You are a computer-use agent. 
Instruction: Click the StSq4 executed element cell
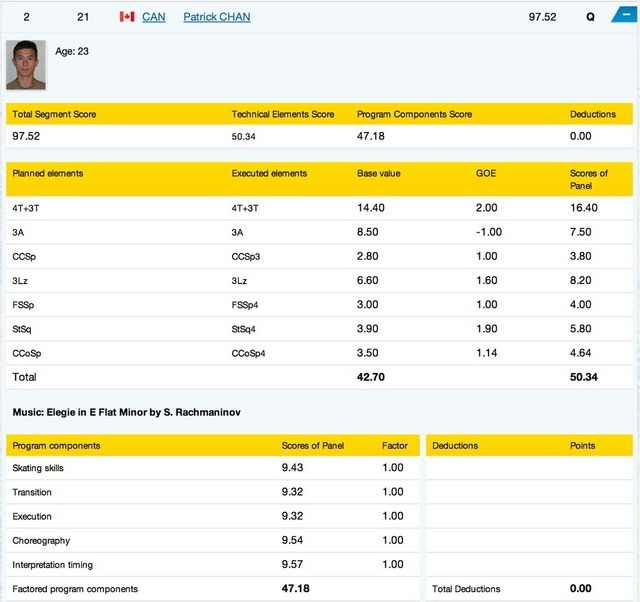[244, 328]
